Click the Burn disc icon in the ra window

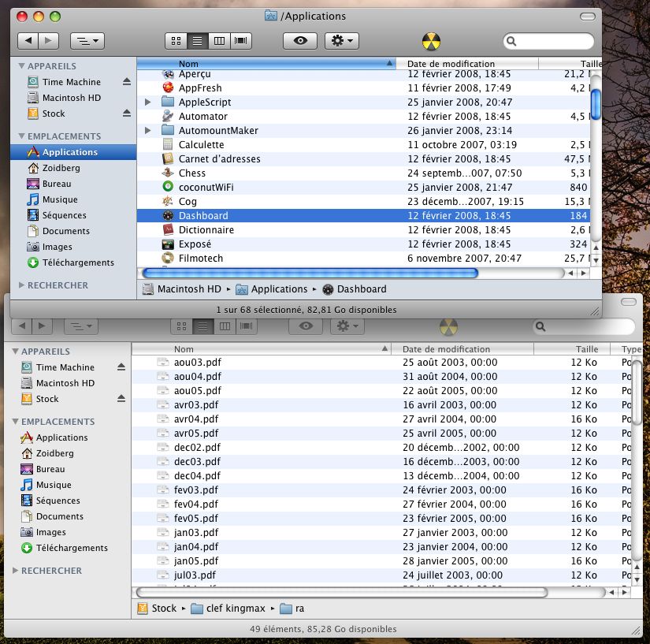[x=448, y=327]
